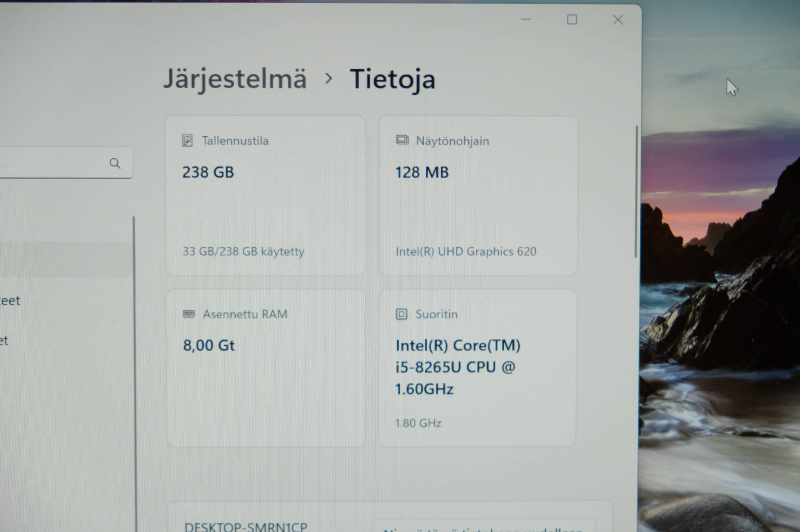Viewport: 800px width, 532px height.
Task: Maximize the settings window
Action: pyautogui.click(x=572, y=19)
